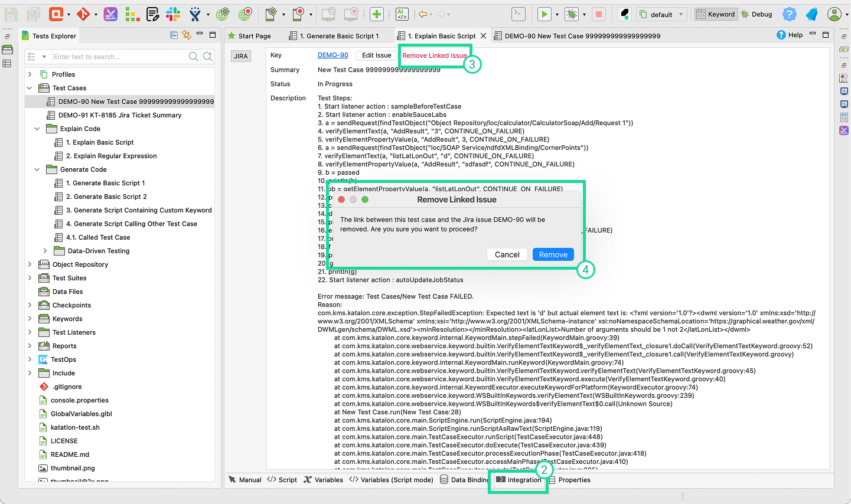The height and width of the screenshot is (504, 851).
Task: Open the DEMO-90 issue key link
Action: click(x=333, y=55)
